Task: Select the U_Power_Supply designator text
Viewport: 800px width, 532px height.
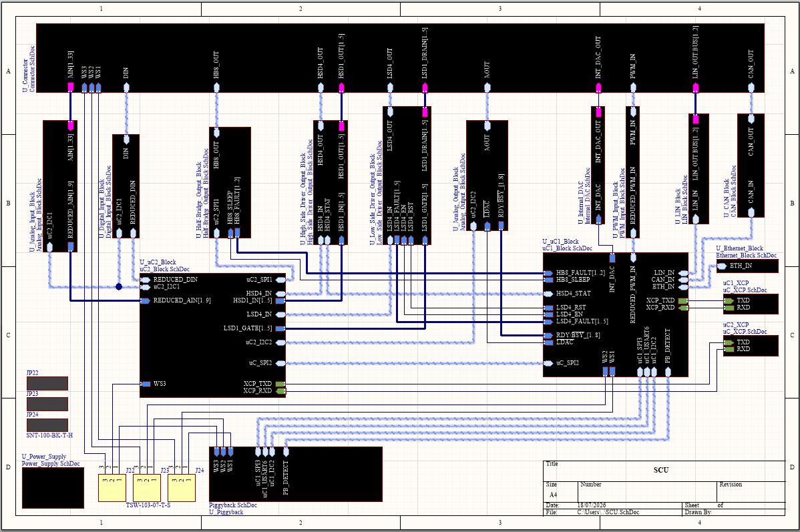Action: click(44, 457)
